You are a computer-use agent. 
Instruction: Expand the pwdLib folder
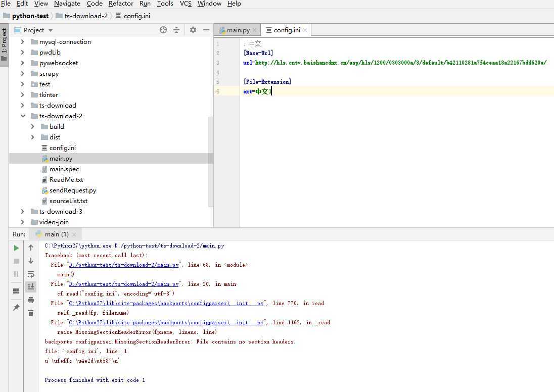click(23, 52)
